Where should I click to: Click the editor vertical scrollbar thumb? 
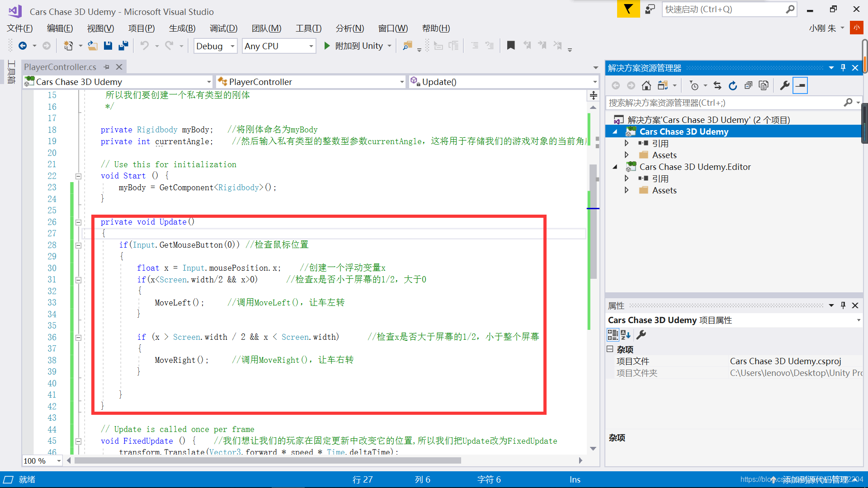[593, 221]
